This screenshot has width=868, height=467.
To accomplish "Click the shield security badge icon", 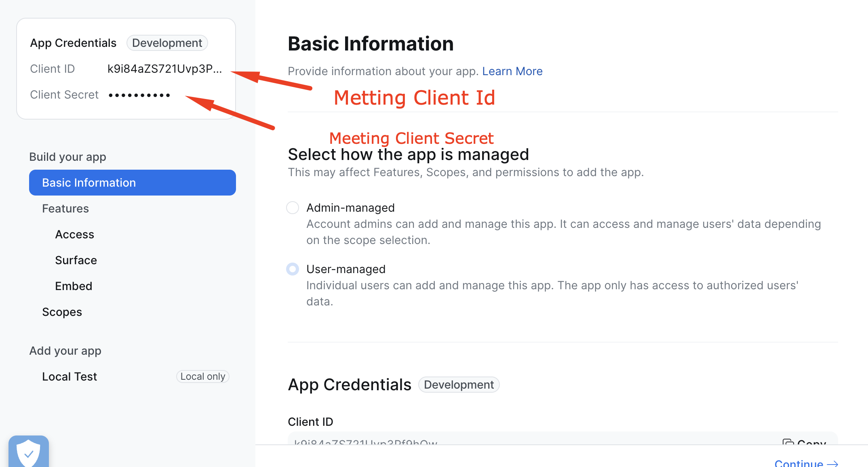I will (x=28, y=453).
